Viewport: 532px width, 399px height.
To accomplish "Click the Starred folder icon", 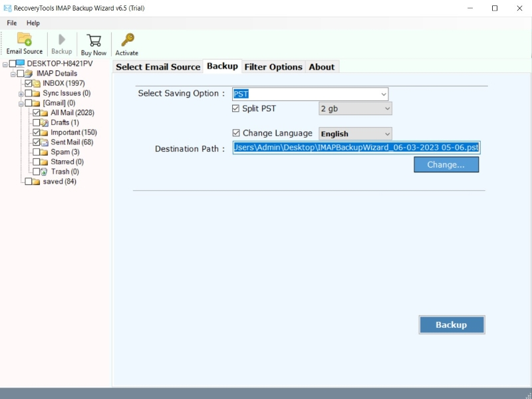I will click(x=44, y=162).
